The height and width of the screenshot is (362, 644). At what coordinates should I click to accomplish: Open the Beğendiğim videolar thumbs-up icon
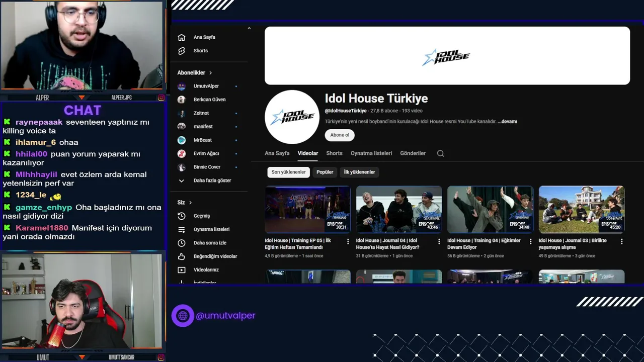[182, 256]
